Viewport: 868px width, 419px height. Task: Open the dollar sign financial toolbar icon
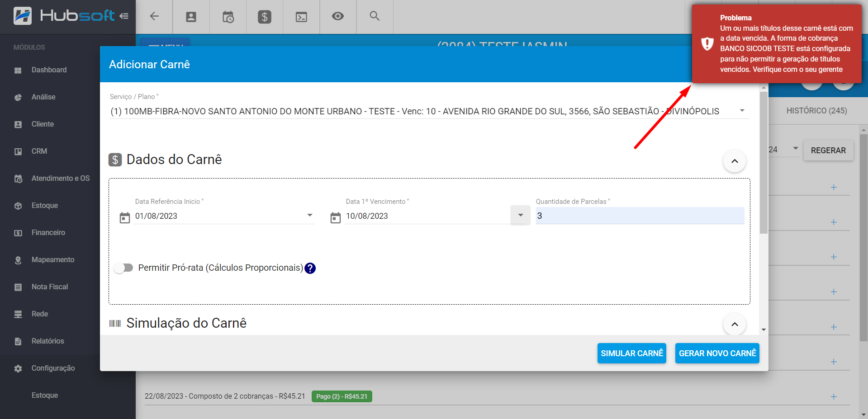click(x=265, y=17)
